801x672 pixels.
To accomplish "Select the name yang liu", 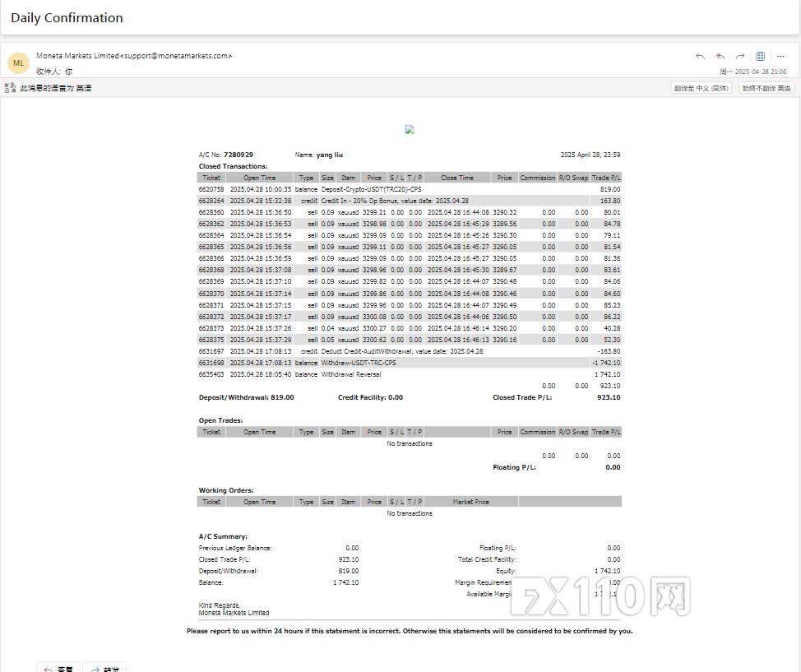I will point(330,155).
